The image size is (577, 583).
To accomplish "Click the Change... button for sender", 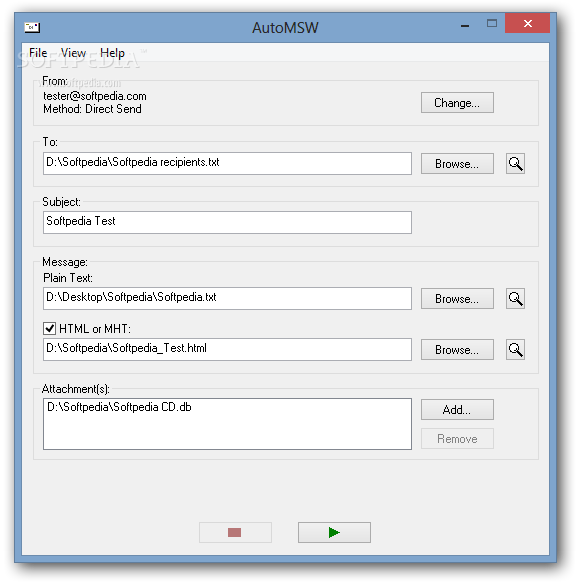I will (457, 103).
